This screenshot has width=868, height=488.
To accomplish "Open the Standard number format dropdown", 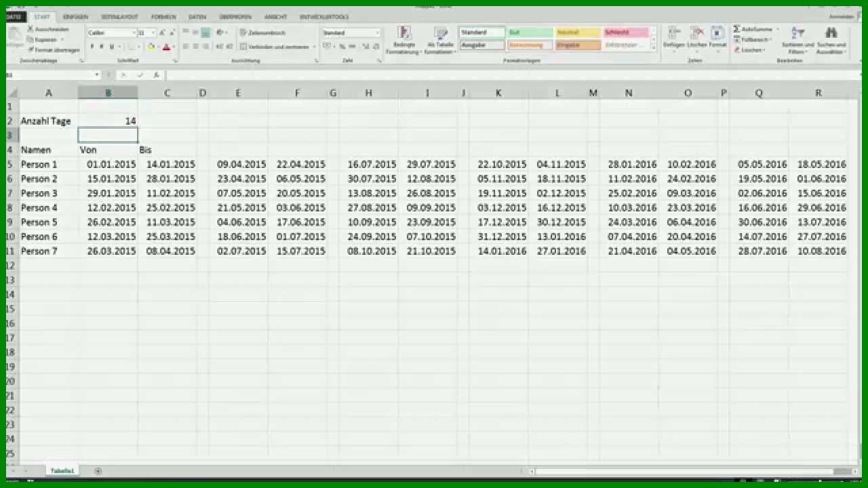I will 378,33.
